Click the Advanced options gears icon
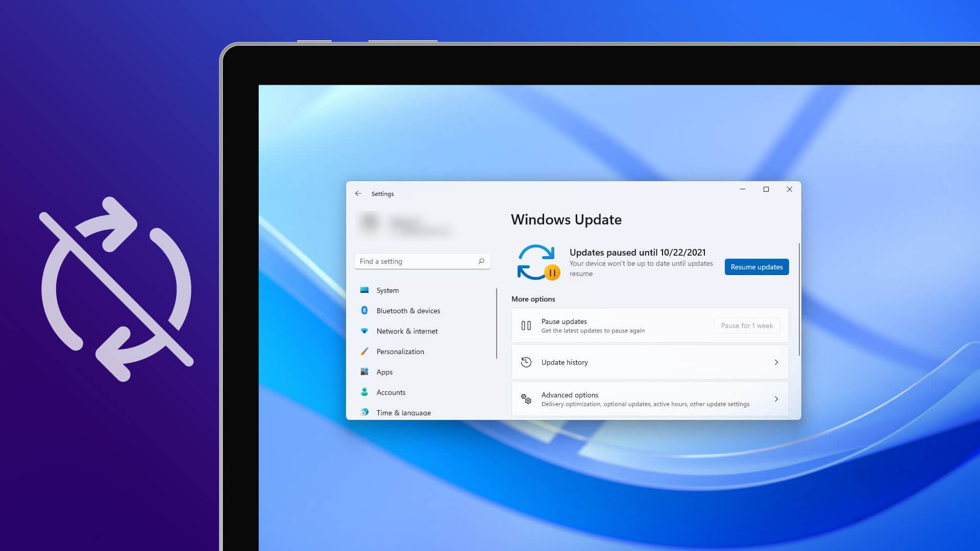This screenshot has height=551, width=980. coord(526,399)
